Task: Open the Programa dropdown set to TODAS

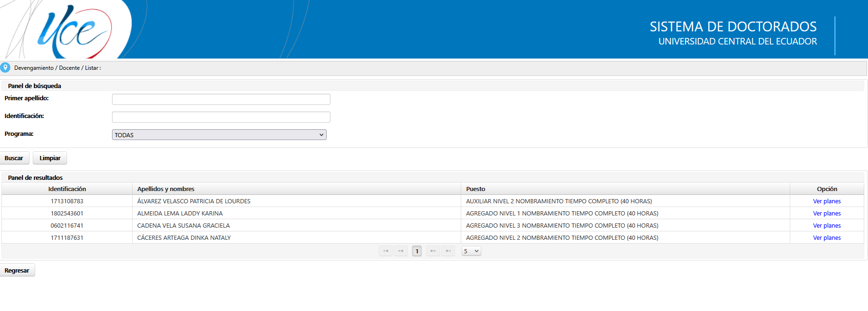Action: pos(219,135)
